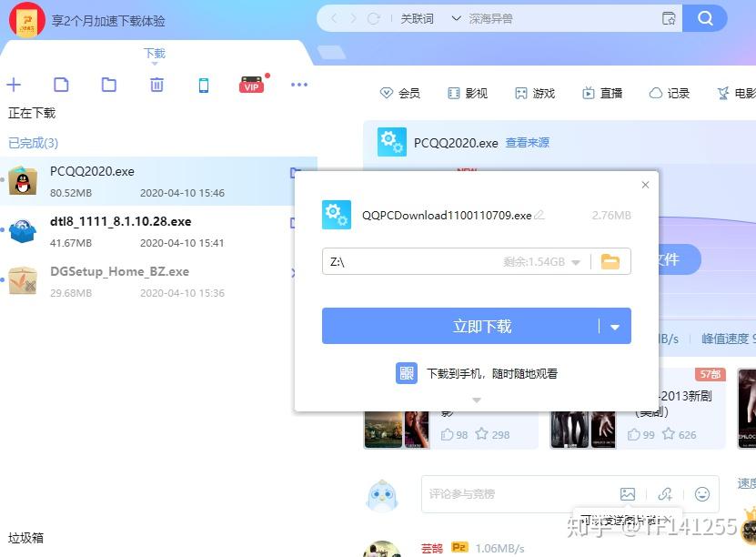Viewport: 756px width, 557px height.
Task: Click 享2个月加速下载体验 promo text
Action: tap(108, 21)
